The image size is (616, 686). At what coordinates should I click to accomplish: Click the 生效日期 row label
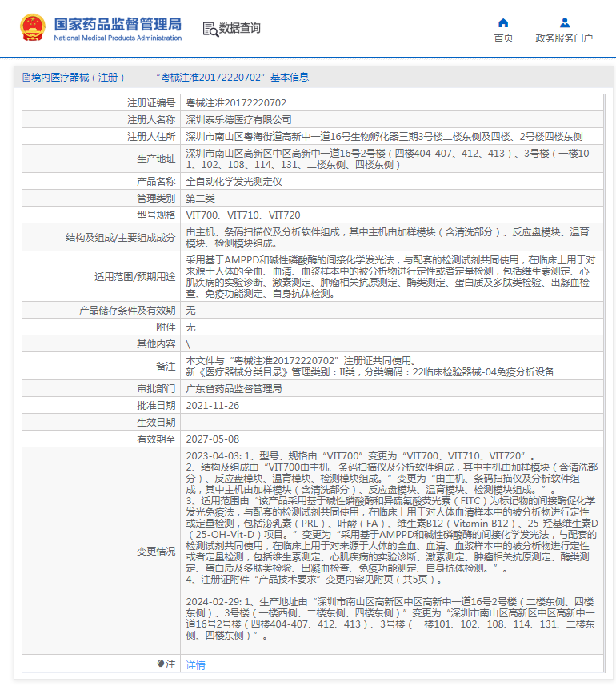(156, 422)
